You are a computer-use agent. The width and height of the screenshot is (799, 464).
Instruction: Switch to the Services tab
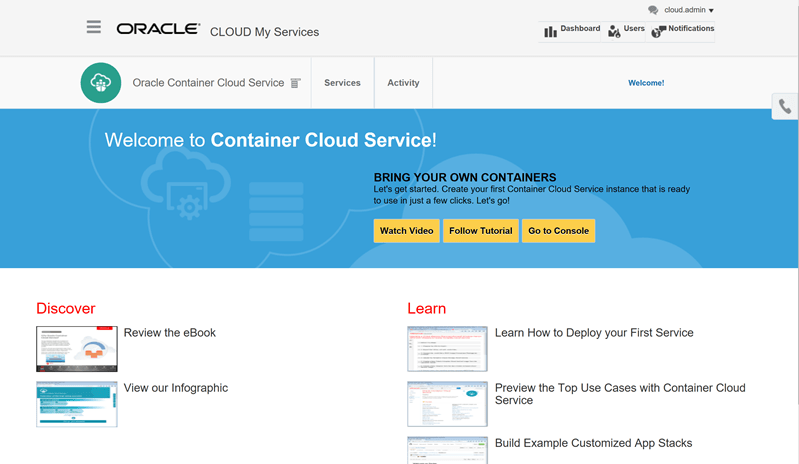pyautogui.click(x=342, y=83)
